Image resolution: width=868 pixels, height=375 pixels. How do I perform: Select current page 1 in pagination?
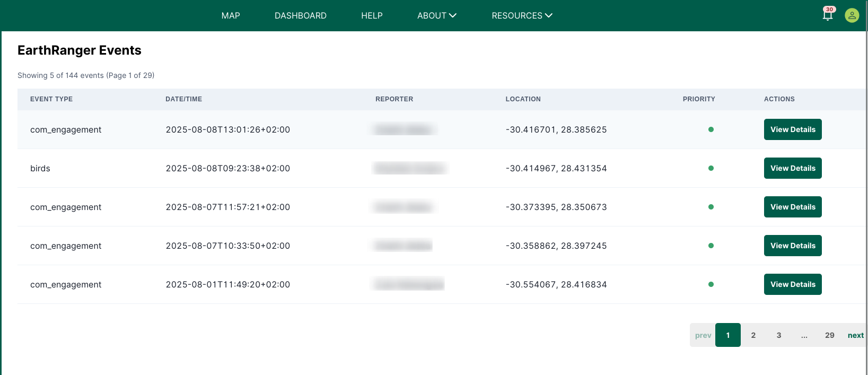pos(728,335)
